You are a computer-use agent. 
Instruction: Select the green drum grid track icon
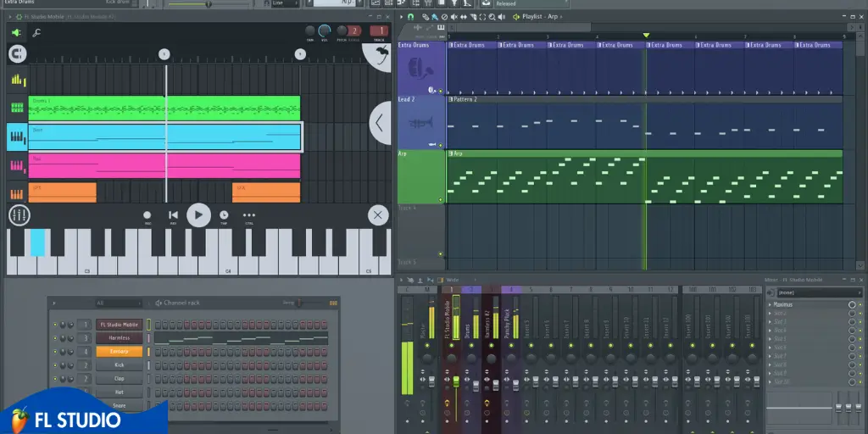click(x=17, y=108)
